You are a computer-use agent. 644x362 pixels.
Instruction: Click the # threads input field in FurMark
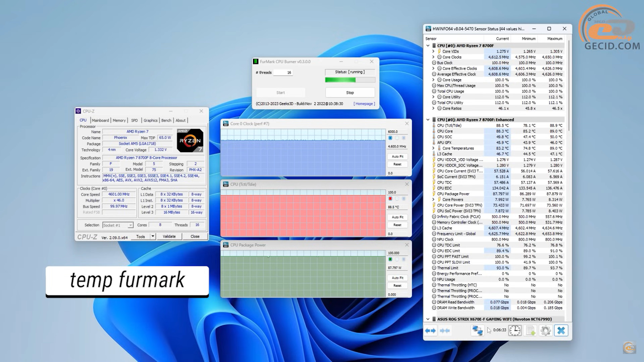283,72
